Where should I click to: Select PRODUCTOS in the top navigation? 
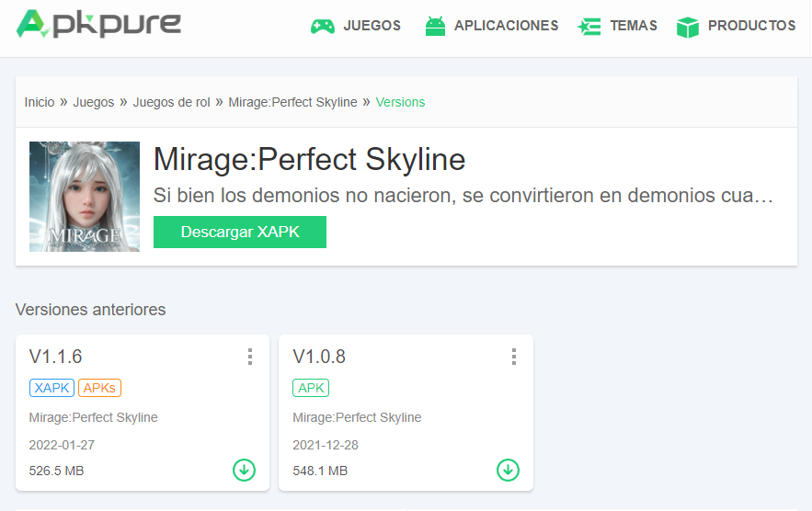tap(751, 26)
